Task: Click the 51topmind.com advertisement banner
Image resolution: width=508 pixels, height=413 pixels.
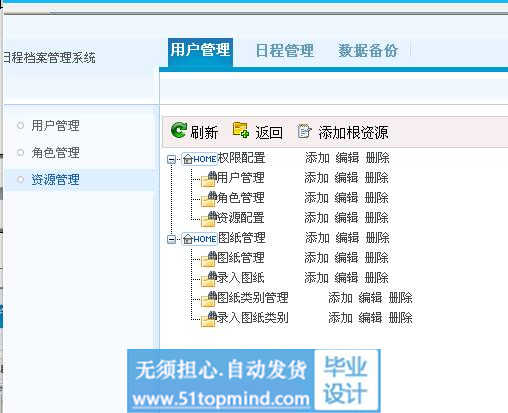Action: [x=254, y=381]
